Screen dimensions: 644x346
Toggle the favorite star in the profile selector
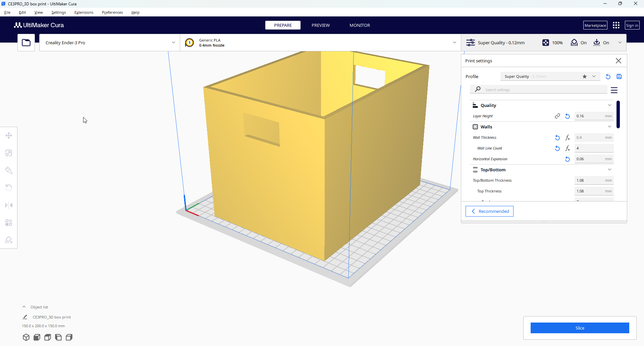[585, 76]
